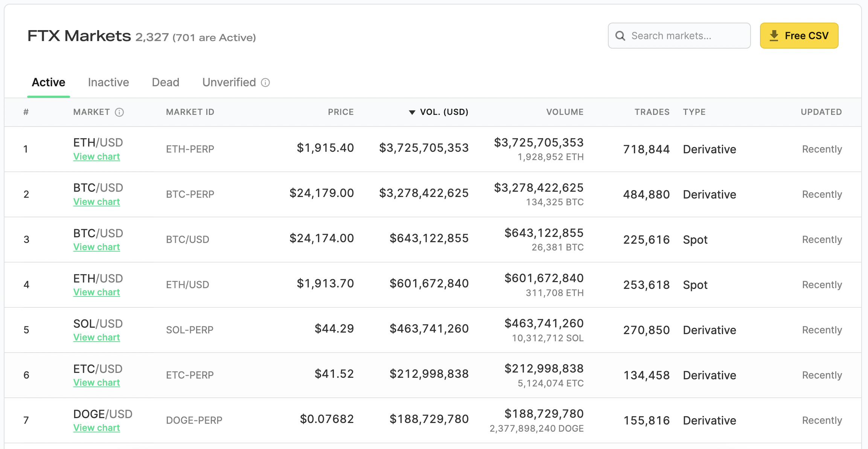Open View chart for ETH-PERP row
The height and width of the screenshot is (449, 868).
tap(97, 157)
